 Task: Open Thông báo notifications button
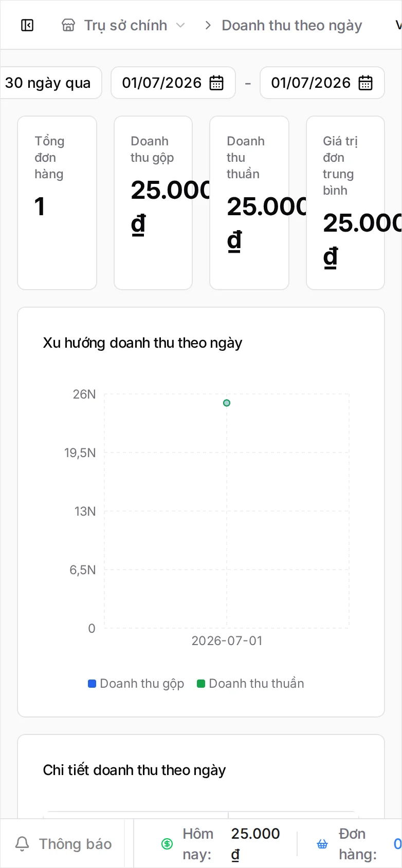click(x=63, y=844)
